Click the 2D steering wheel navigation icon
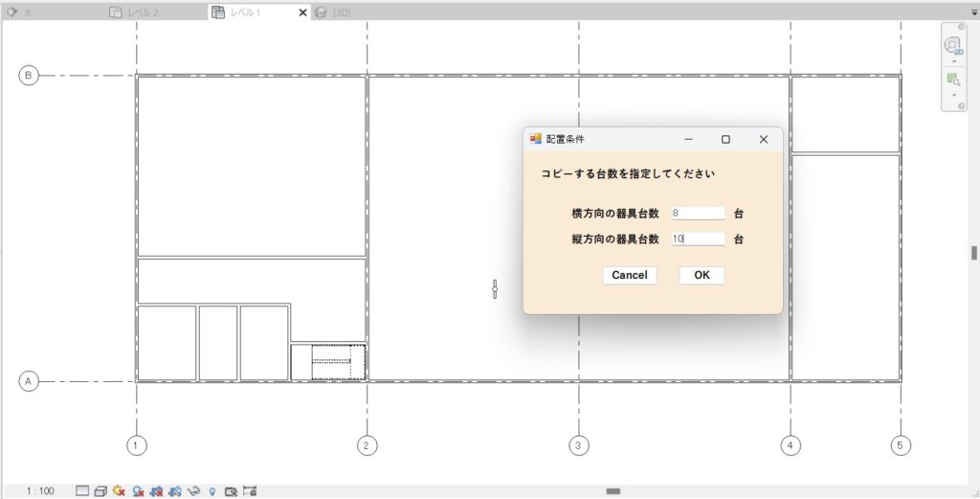Image resolution: width=980 pixels, height=499 pixels. (x=953, y=45)
